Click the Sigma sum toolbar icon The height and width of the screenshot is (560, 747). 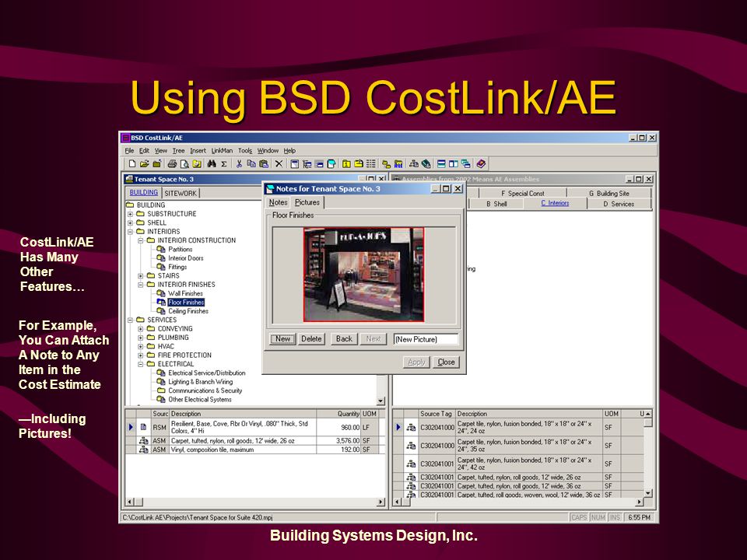(x=223, y=164)
